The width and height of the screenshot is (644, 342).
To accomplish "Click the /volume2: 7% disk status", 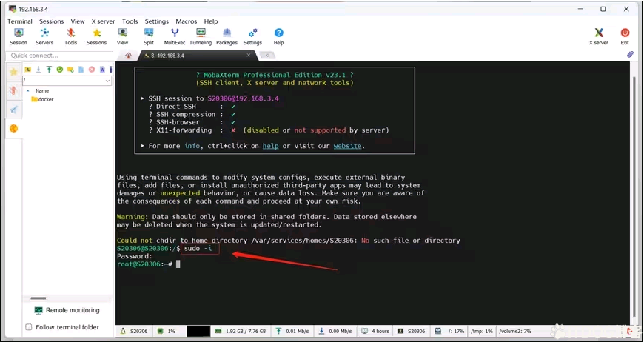I will (515, 331).
